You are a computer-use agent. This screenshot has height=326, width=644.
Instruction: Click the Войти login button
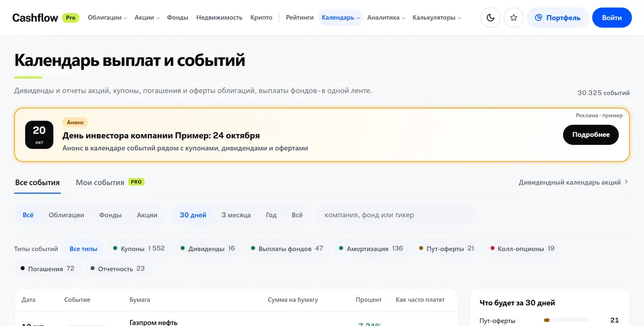pyautogui.click(x=612, y=18)
